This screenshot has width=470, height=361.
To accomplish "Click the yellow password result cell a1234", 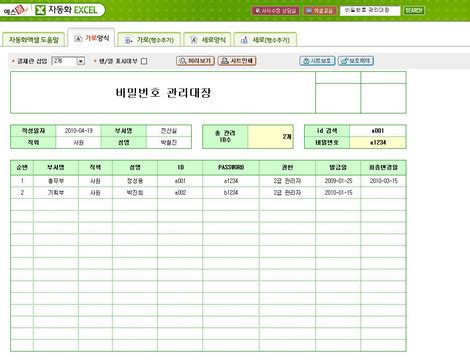I will tap(378, 142).
